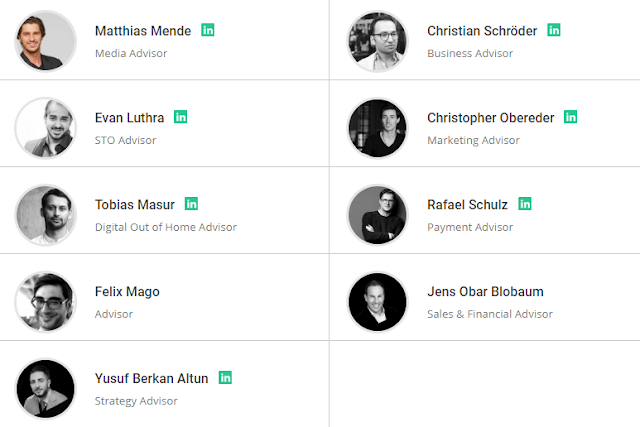Click the Digital Out of Home Advisor label
The height and width of the screenshot is (427, 640).
point(166,227)
